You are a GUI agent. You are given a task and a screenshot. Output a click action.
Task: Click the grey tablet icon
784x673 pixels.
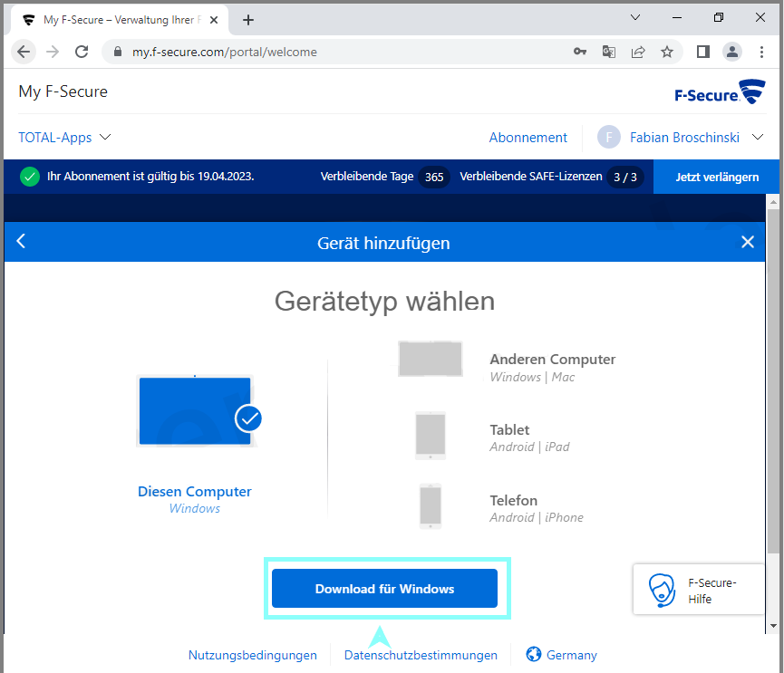(x=430, y=436)
